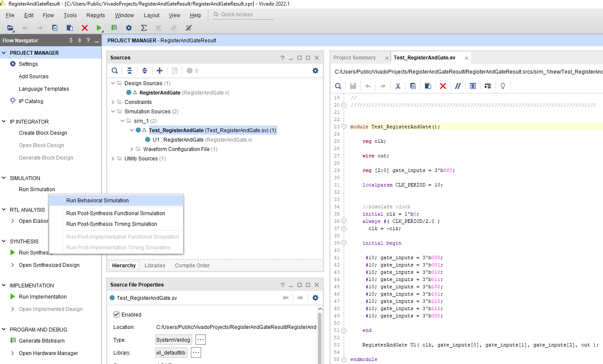The image size is (603, 364).
Task: Click copy icon in the main toolbar
Action: click(x=55, y=28)
